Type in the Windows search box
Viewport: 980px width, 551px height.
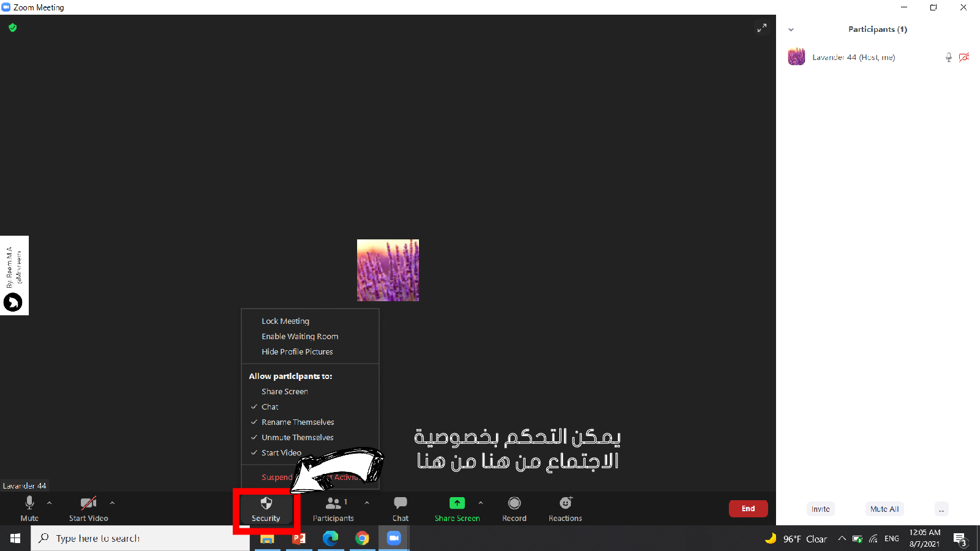coord(141,539)
